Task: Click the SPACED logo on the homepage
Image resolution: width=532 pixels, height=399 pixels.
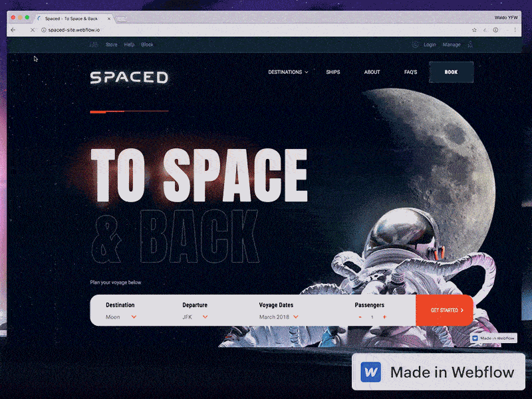Action: pyautogui.click(x=128, y=77)
